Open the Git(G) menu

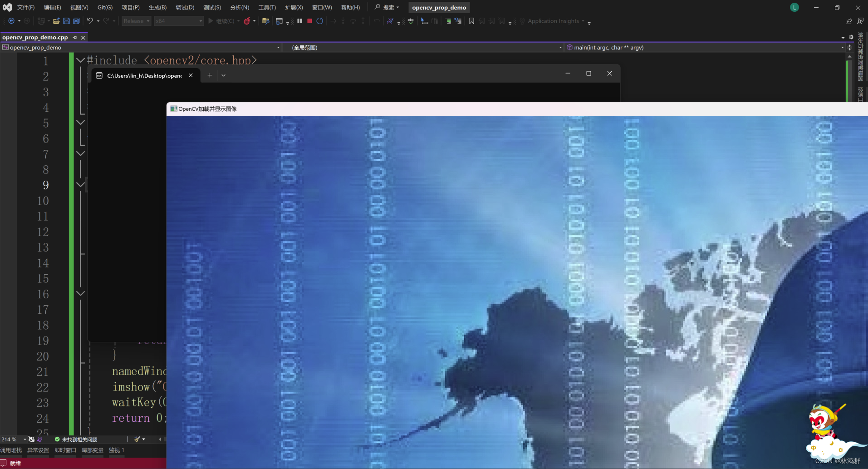pyautogui.click(x=105, y=7)
